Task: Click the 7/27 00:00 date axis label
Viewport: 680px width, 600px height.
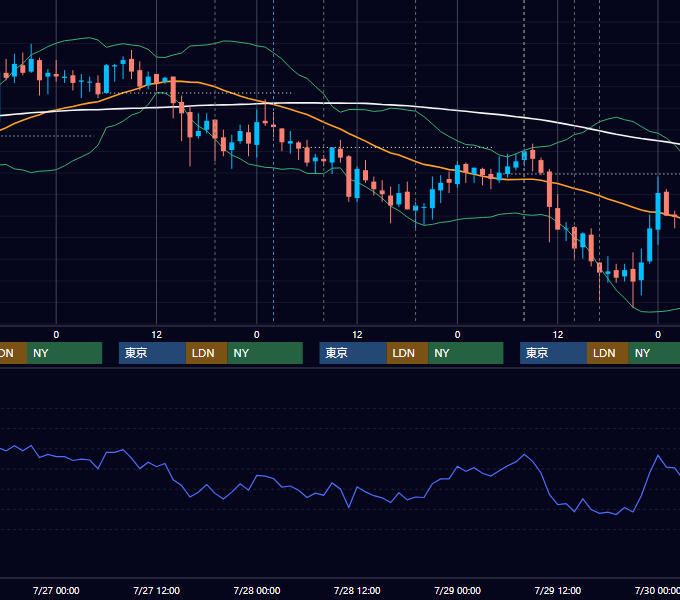Action: pos(56,590)
